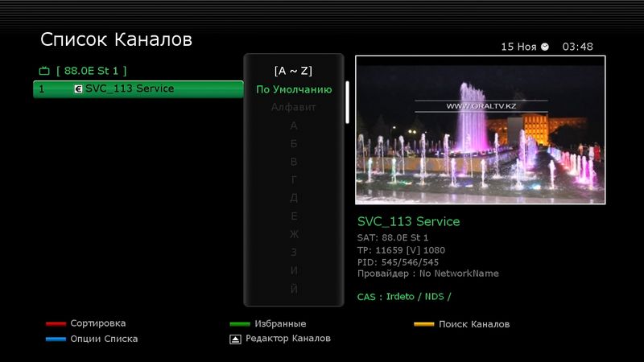Open the [A ~ Z] sort header

coord(294,71)
